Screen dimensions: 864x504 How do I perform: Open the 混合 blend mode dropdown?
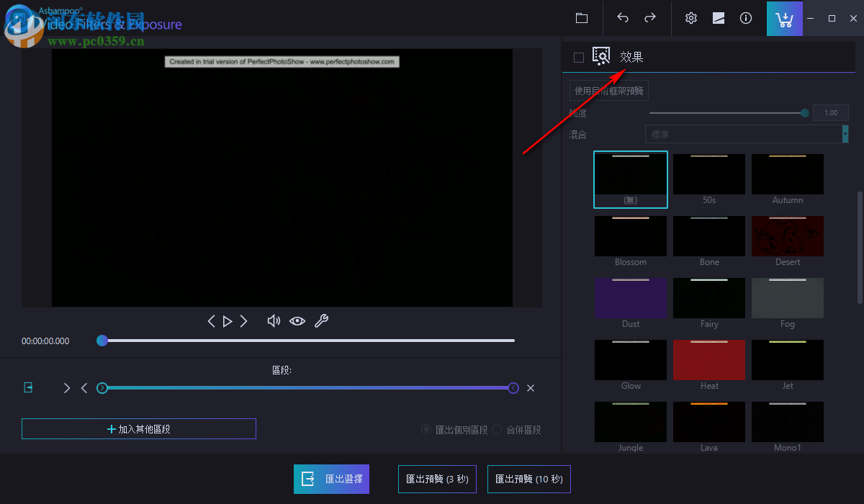click(x=747, y=134)
